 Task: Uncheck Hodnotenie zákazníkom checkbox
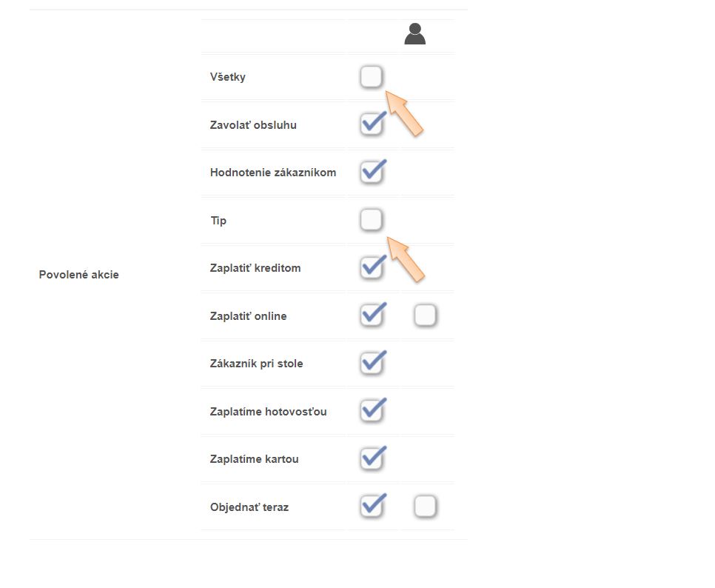(372, 173)
